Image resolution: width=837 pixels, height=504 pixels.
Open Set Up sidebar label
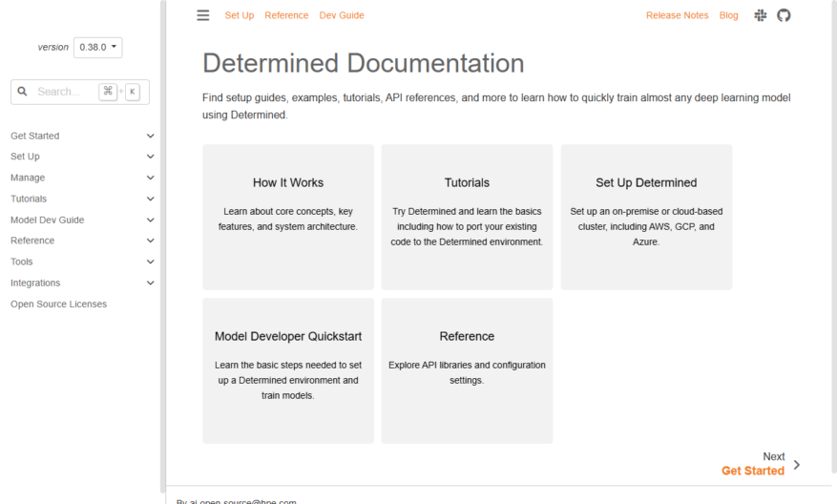click(25, 157)
